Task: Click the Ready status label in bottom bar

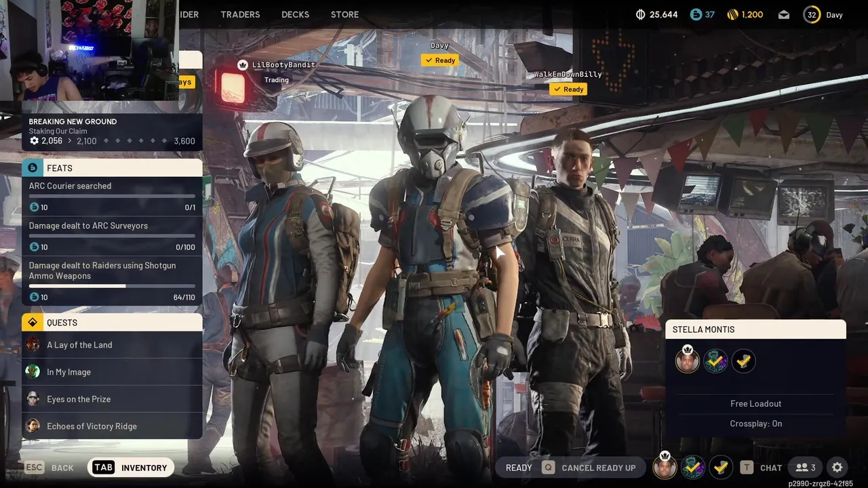Action: [x=519, y=468]
